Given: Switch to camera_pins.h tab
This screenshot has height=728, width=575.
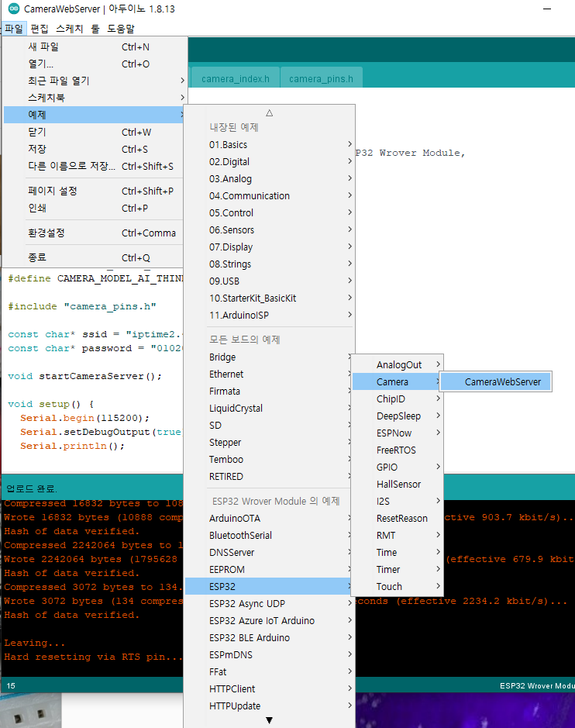Looking at the screenshot, I should pyautogui.click(x=321, y=78).
